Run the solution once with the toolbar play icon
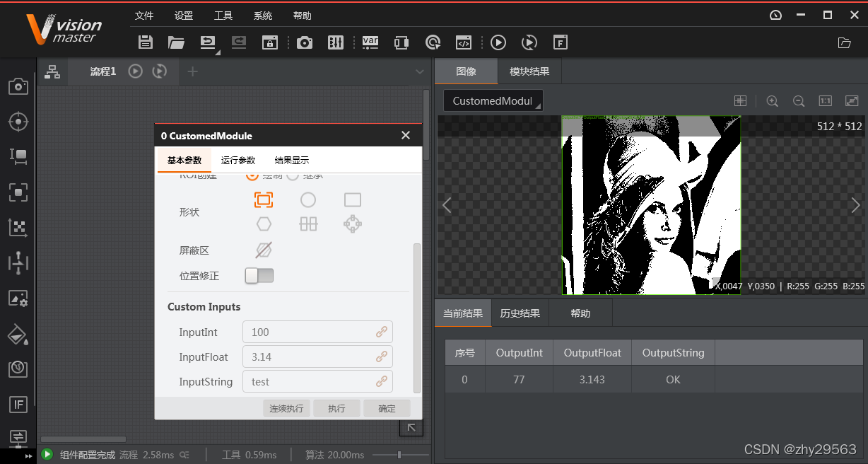This screenshot has height=464, width=868. (x=498, y=42)
